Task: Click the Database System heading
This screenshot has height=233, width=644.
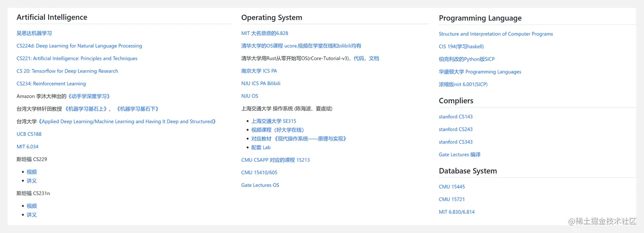Action: click(468, 171)
